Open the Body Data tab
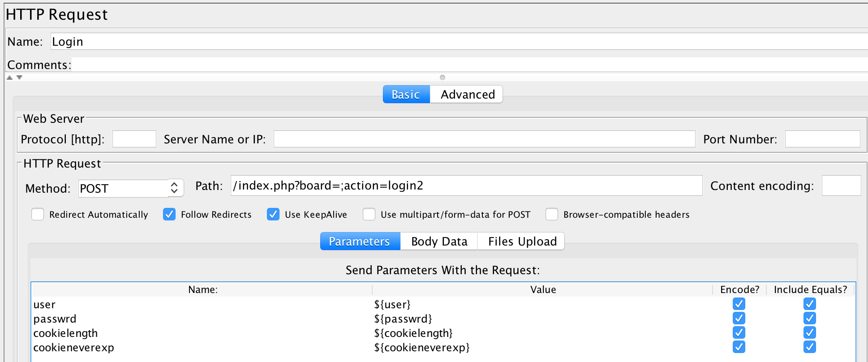The image size is (868, 362). pyautogui.click(x=438, y=241)
